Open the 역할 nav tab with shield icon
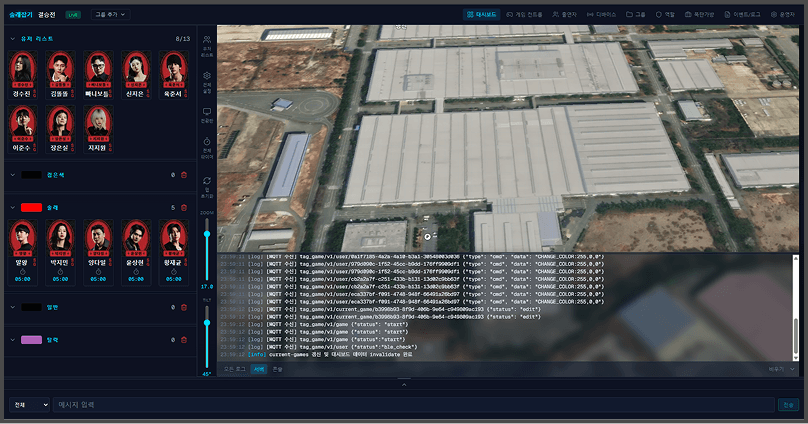This screenshot has width=808, height=424. 665,14
